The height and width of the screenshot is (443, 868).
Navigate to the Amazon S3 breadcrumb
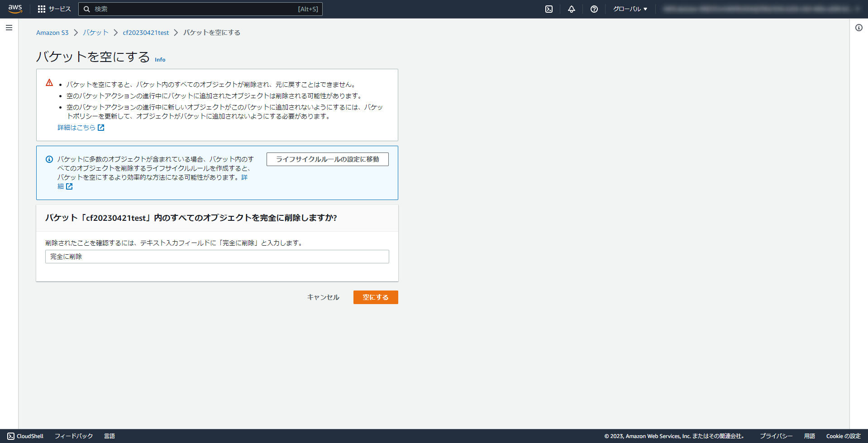tap(52, 32)
